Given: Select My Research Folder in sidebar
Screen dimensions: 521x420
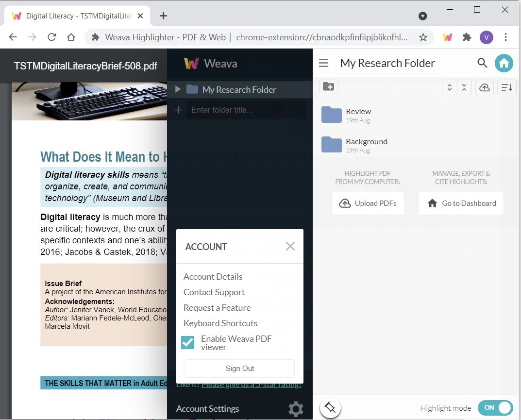Looking at the screenshot, I should (x=239, y=89).
